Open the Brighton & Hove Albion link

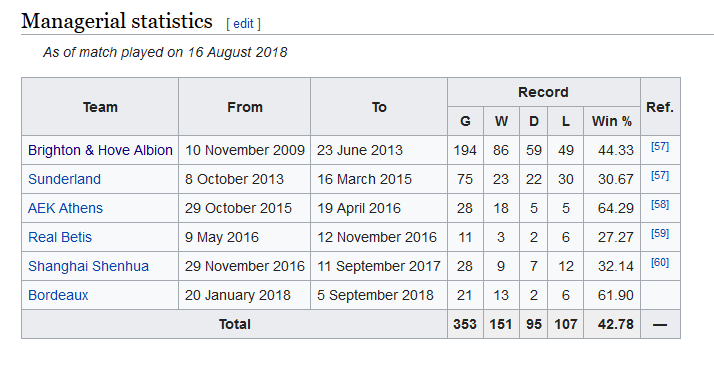point(100,150)
